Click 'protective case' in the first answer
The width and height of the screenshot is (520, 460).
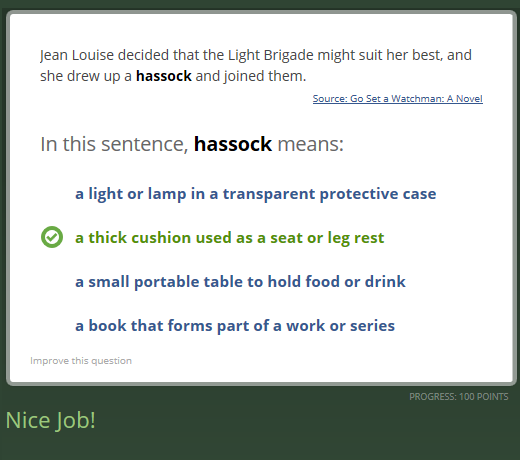[378, 194]
